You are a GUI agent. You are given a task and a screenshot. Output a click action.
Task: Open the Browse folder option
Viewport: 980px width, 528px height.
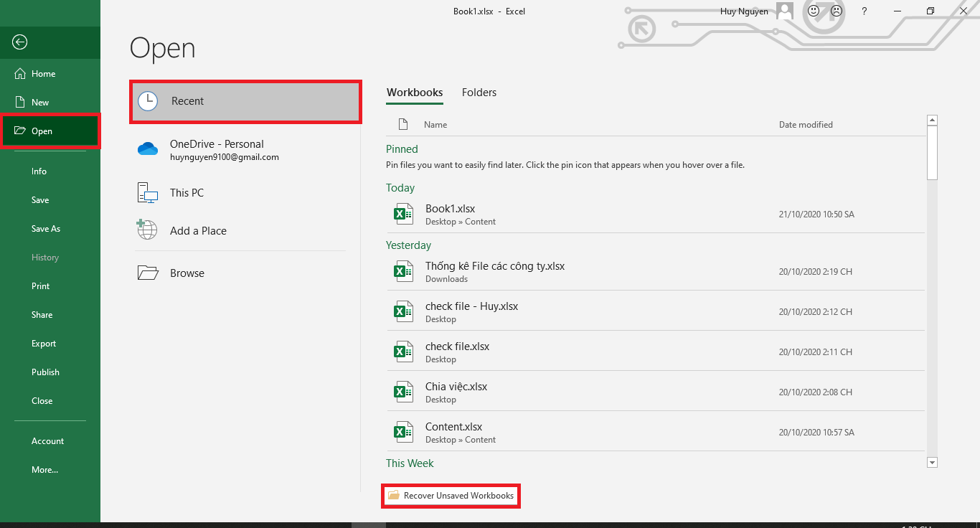coord(187,273)
